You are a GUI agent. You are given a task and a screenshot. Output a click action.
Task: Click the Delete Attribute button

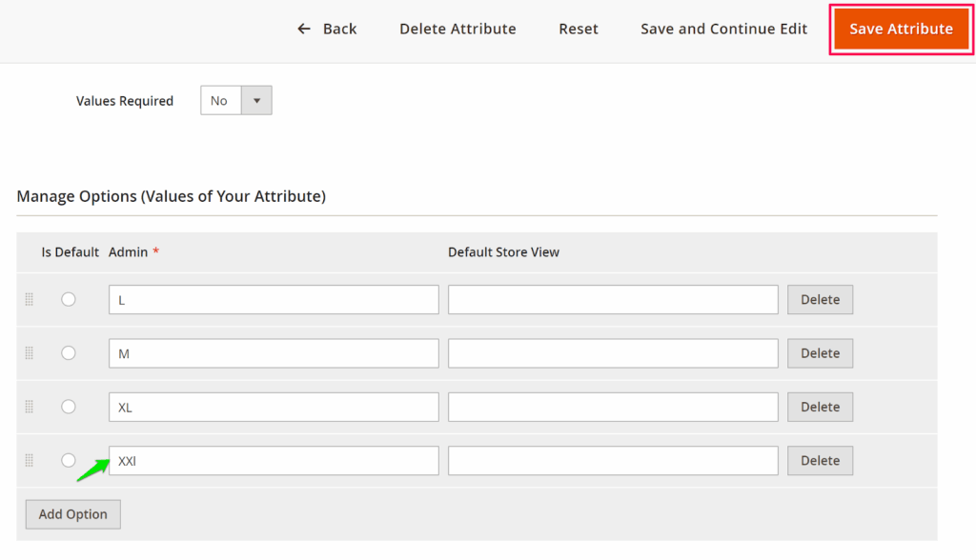point(457,29)
